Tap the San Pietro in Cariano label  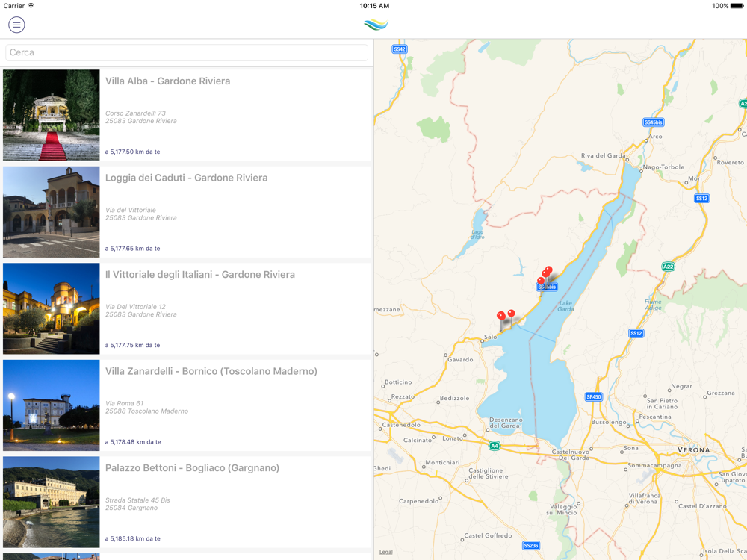coord(662,403)
